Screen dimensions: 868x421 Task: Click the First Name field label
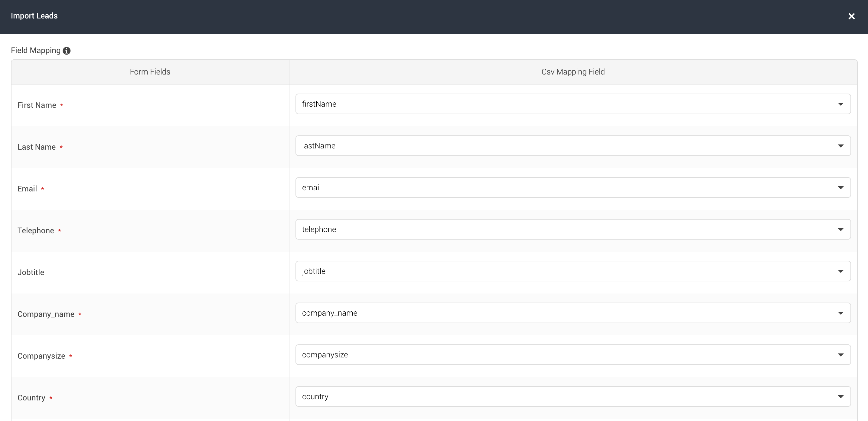(36, 105)
